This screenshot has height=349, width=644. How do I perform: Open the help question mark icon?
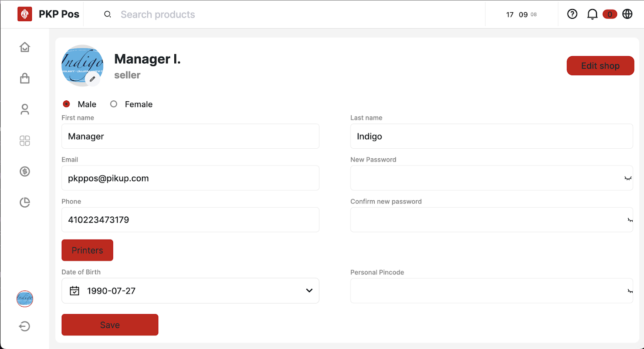point(572,14)
